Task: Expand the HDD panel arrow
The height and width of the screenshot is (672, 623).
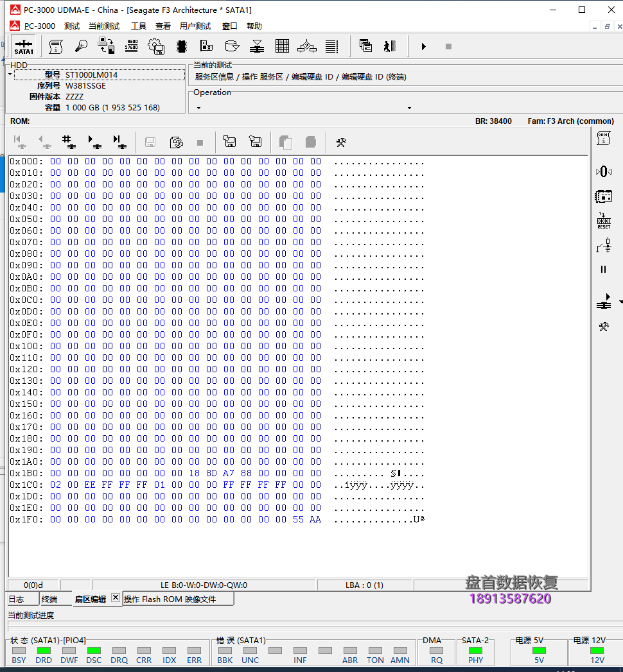Action: (x=10, y=74)
